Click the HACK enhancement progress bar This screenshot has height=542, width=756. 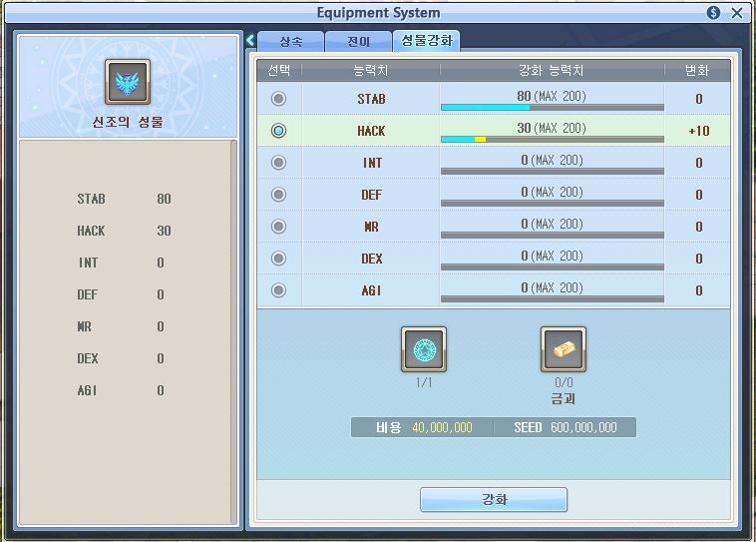[x=553, y=140]
